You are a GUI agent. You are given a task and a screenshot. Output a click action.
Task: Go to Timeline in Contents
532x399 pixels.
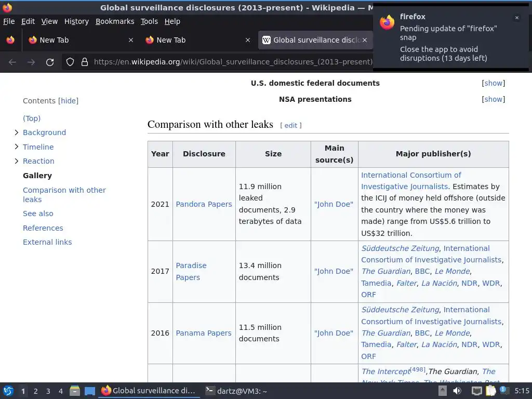38,147
